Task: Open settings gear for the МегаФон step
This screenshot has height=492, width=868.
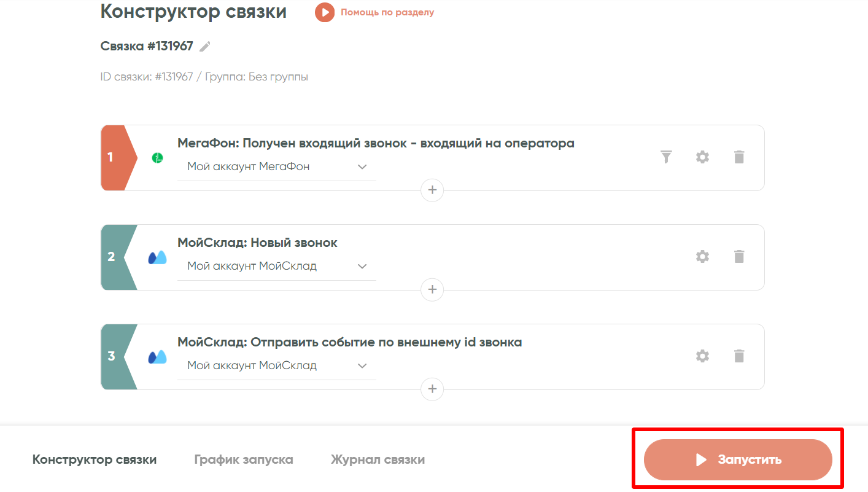Action: coord(702,157)
